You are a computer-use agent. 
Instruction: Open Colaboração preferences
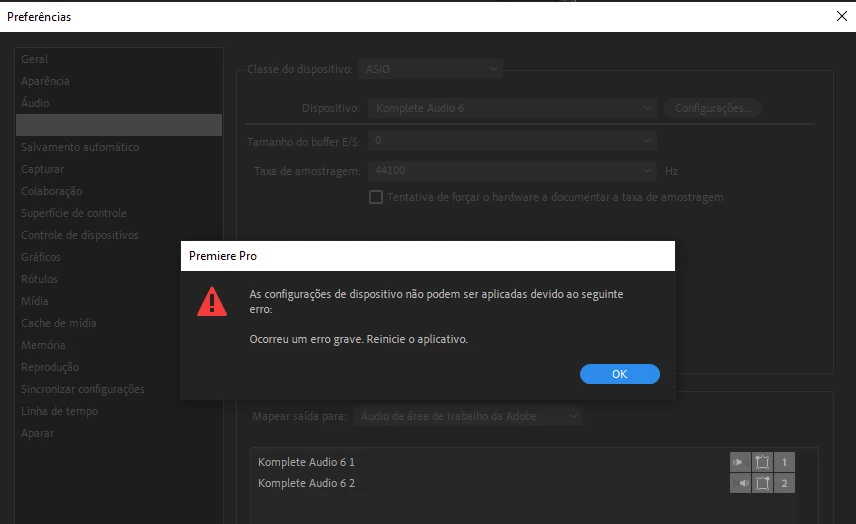[119, 191]
